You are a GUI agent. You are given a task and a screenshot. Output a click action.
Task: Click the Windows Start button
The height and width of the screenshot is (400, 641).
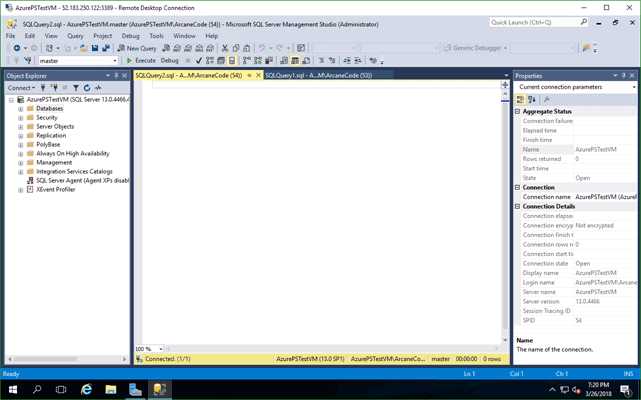(13, 389)
